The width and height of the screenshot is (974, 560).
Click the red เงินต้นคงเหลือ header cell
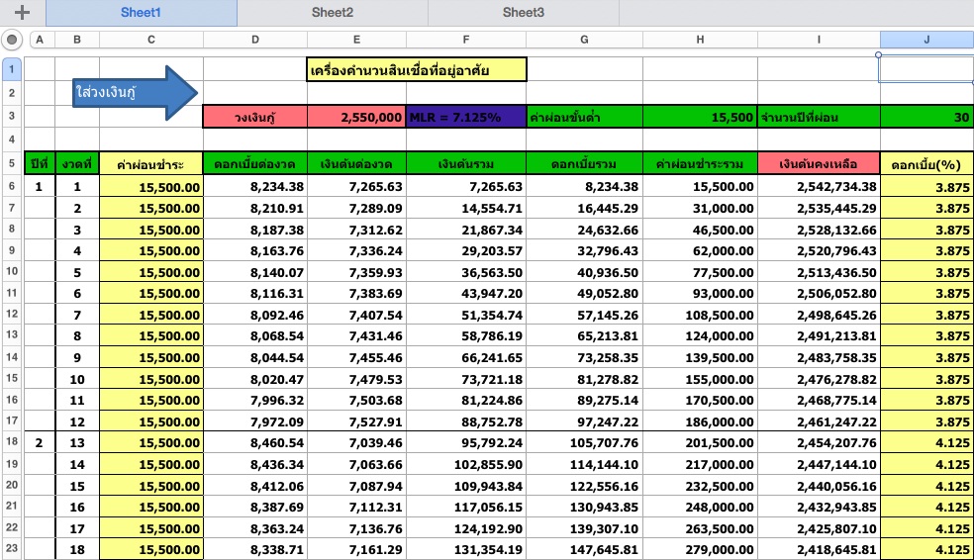[819, 164]
